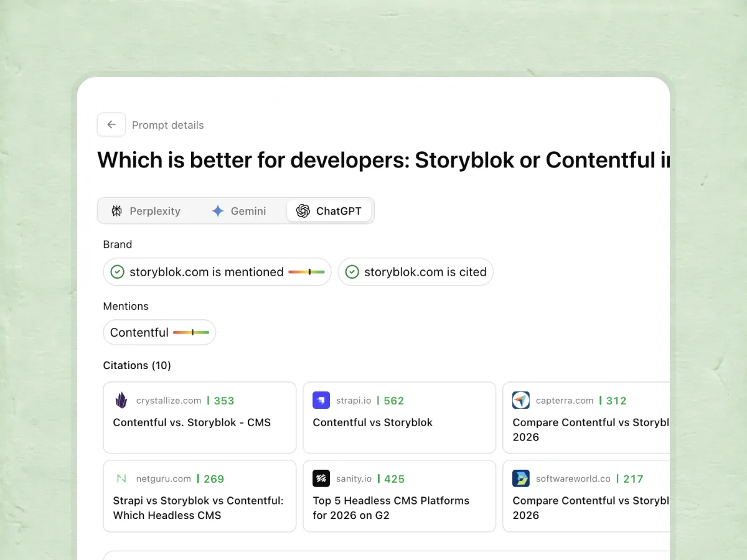Click the back arrow button

111,125
